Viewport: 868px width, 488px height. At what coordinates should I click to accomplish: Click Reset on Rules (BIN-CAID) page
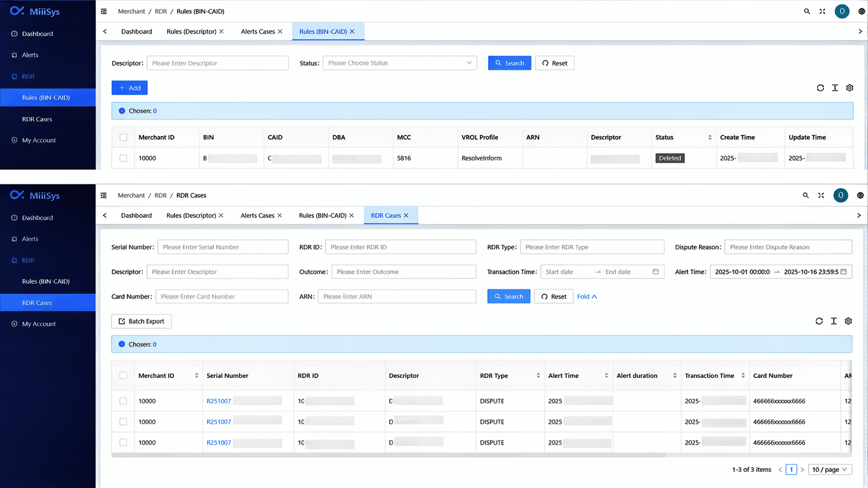pos(554,63)
